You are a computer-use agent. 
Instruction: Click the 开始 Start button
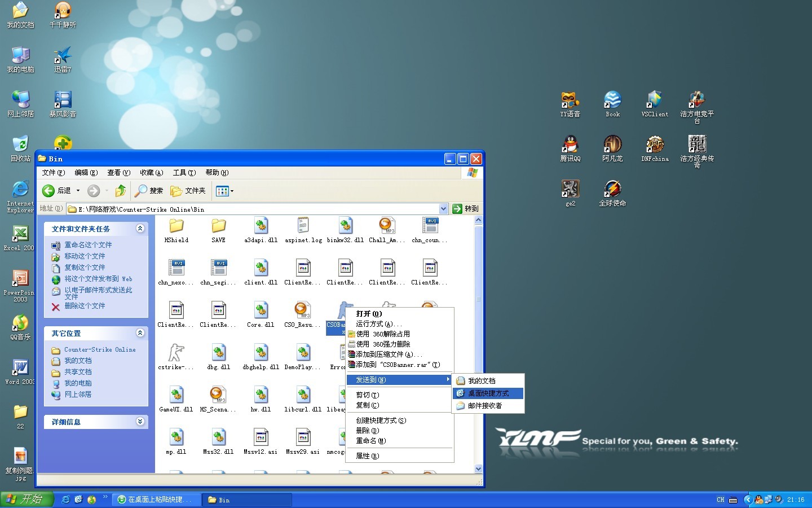[x=27, y=500]
